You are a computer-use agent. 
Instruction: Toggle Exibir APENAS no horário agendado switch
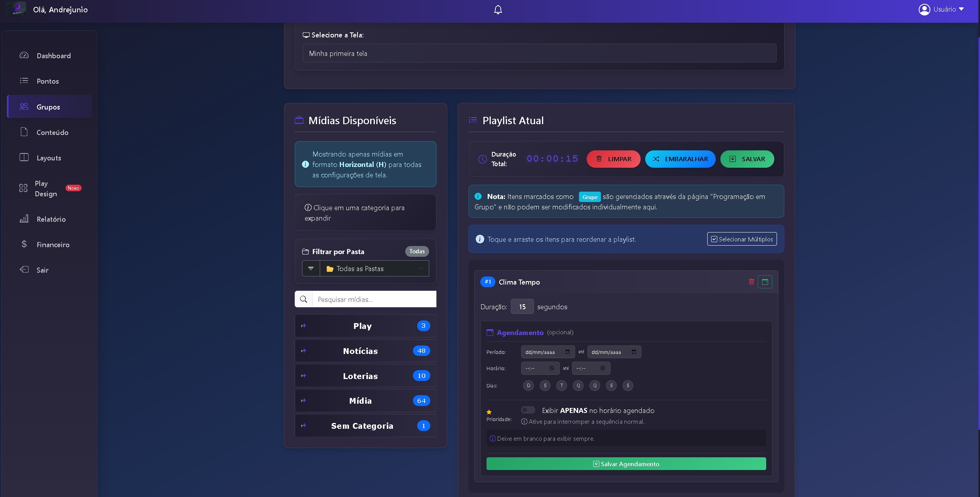click(x=528, y=410)
